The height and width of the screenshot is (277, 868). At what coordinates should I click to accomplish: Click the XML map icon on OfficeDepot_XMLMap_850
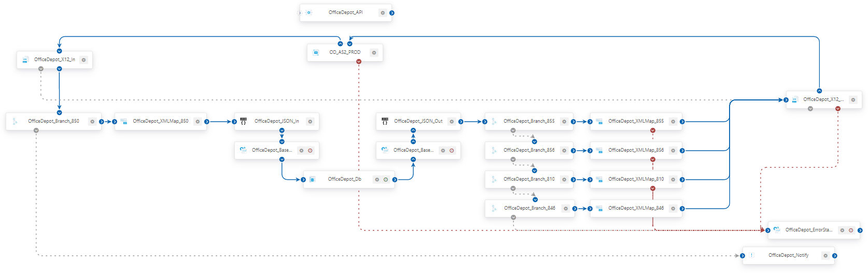pos(124,122)
